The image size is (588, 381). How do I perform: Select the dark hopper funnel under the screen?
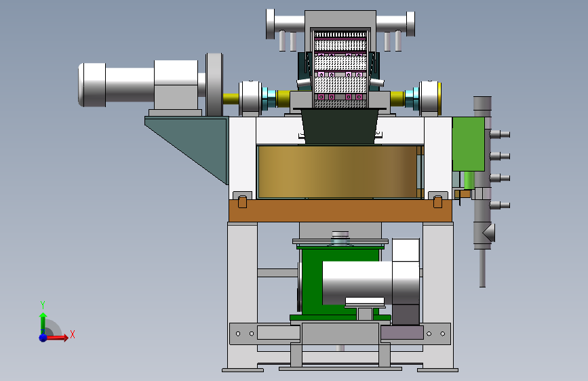pyautogui.click(x=340, y=126)
